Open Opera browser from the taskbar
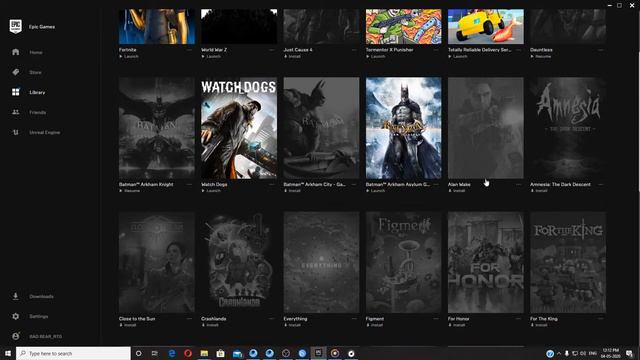The image size is (640, 360). point(188,353)
